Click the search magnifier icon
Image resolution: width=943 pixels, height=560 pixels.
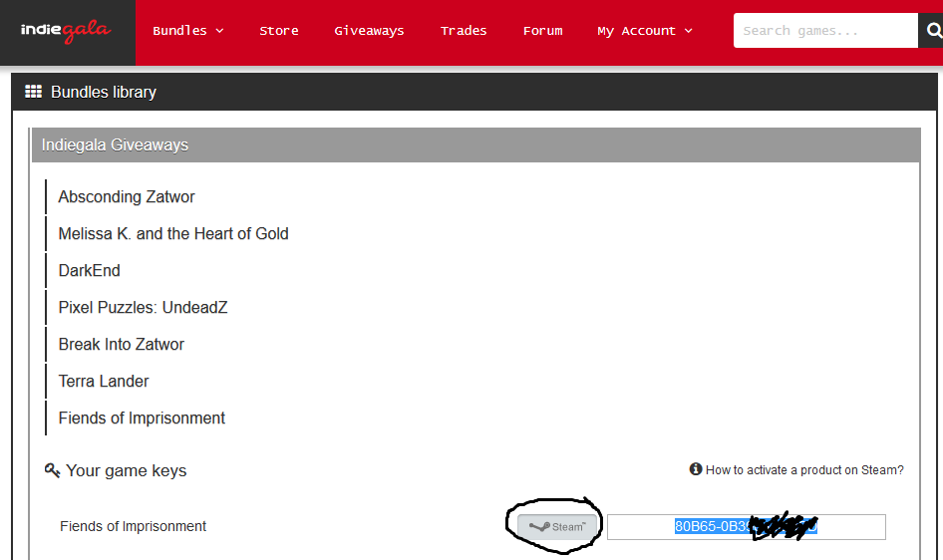931,31
